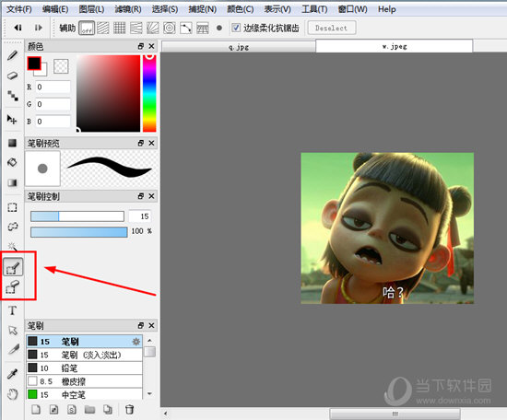Image resolution: width=507 pixels, height=420 pixels.
Task: Select the Text tool
Action: tap(12, 310)
